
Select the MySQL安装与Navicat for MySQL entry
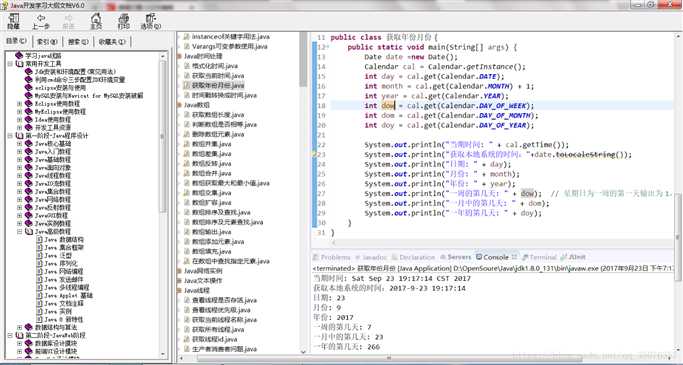pos(89,95)
